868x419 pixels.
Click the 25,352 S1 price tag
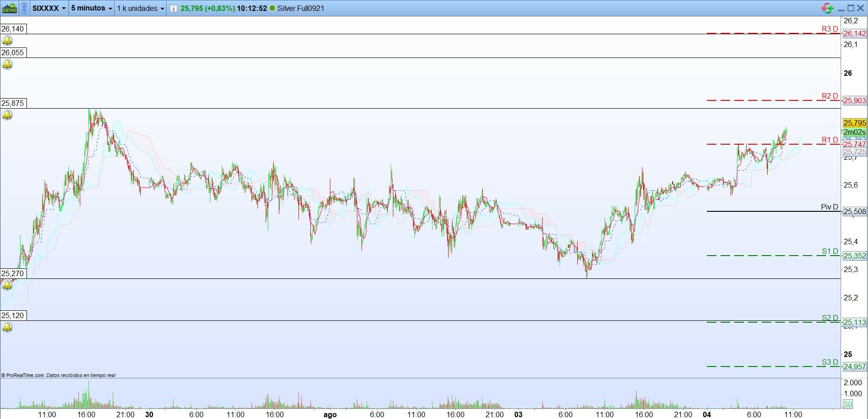point(854,256)
